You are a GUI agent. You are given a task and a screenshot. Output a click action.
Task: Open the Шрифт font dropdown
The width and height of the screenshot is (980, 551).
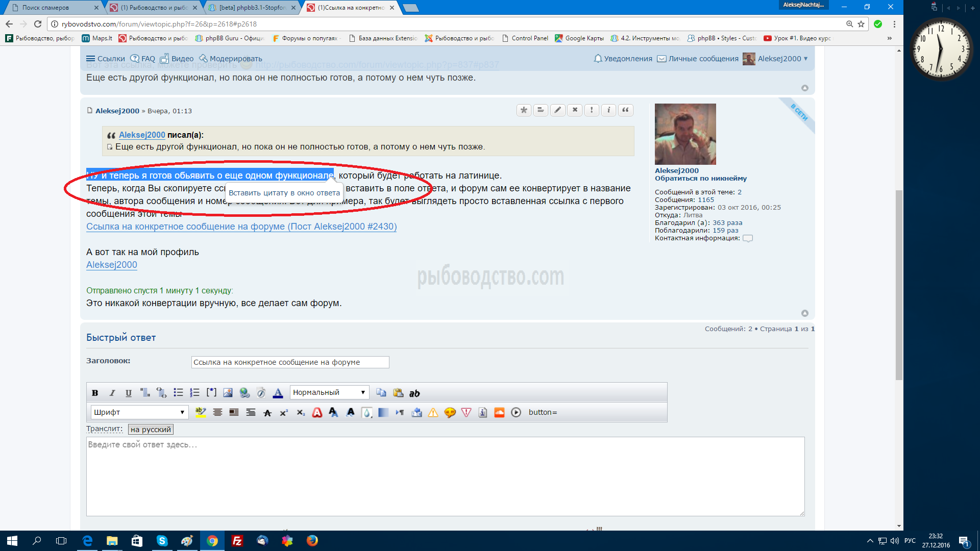point(139,412)
